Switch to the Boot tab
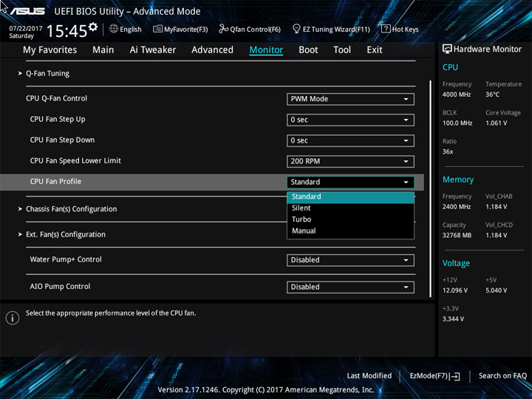This screenshot has width=532, height=399. (x=308, y=50)
